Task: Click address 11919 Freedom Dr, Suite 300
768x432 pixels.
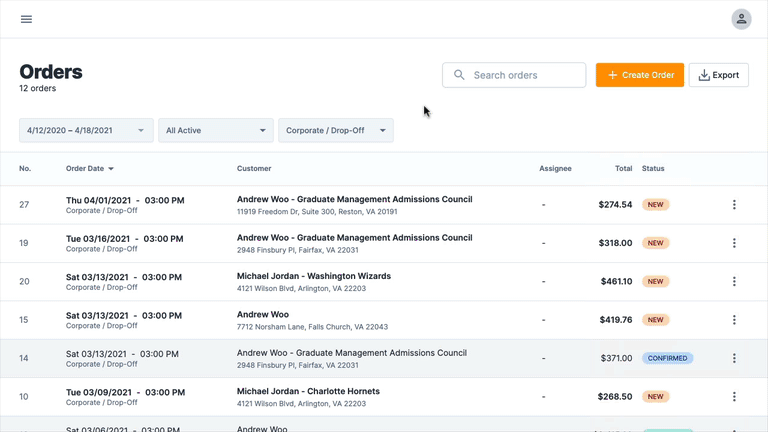Action: pos(317,212)
